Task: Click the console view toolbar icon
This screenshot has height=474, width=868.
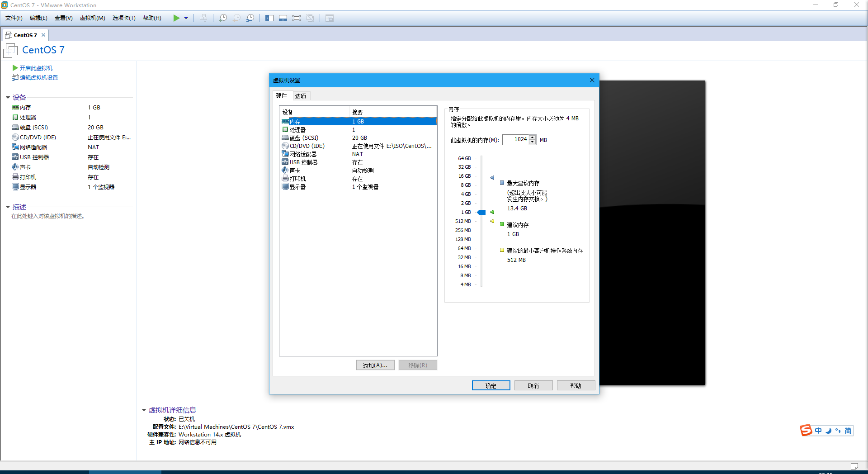Action: (x=330, y=18)
